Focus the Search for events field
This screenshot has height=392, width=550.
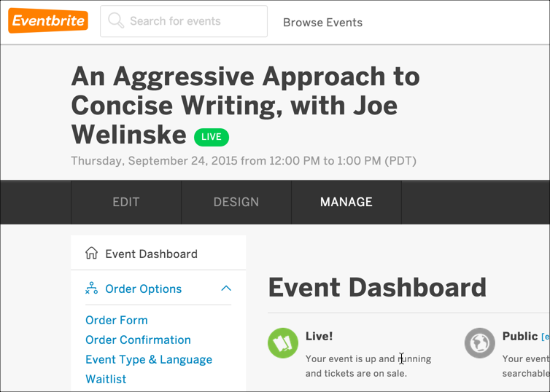coord(193,21)
